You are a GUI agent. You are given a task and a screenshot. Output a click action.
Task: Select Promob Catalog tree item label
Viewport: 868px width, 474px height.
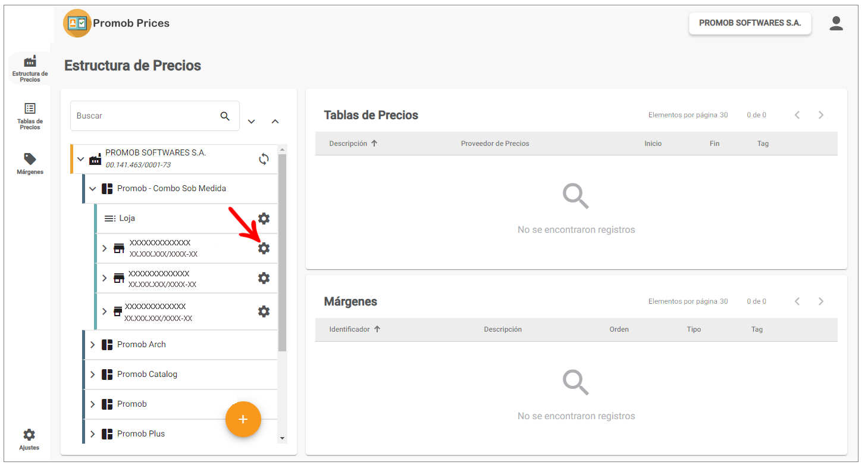pyautogui.click(x=147, y=375)
